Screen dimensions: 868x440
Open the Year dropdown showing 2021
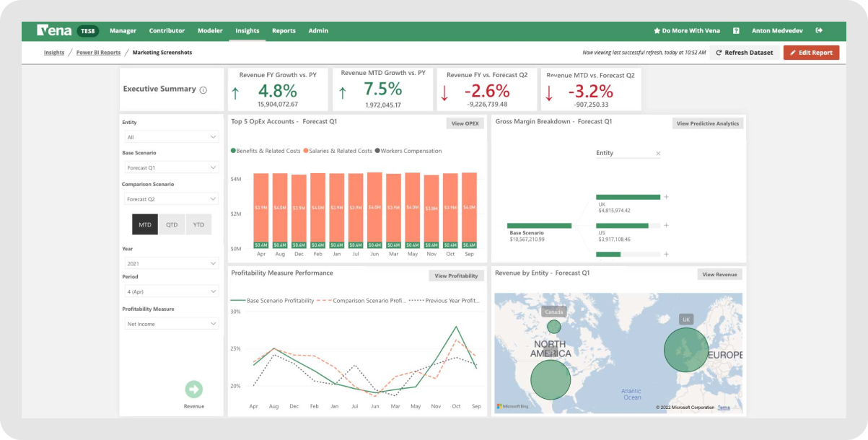[x=171, y=263]
